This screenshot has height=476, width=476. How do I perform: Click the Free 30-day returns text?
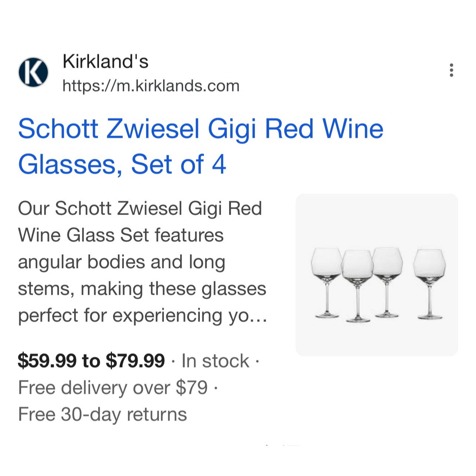coord(103,414)
